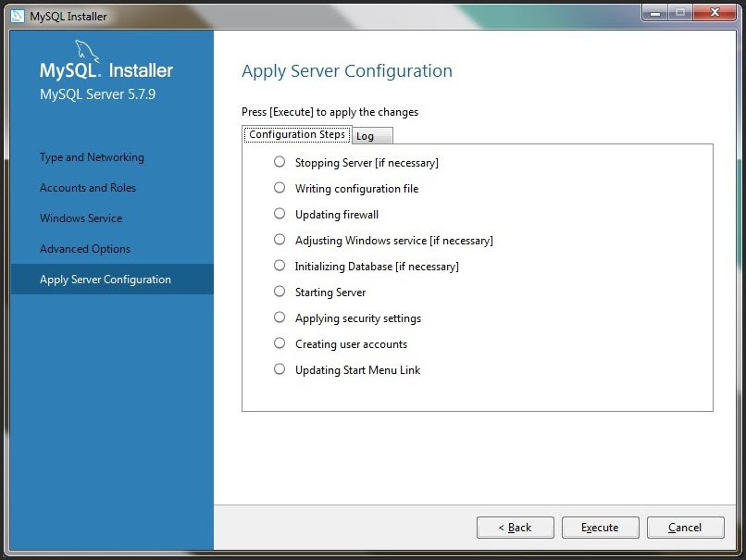Navigate to Windows Service step
The image size is (746, 560).
[x=81, y=218]
